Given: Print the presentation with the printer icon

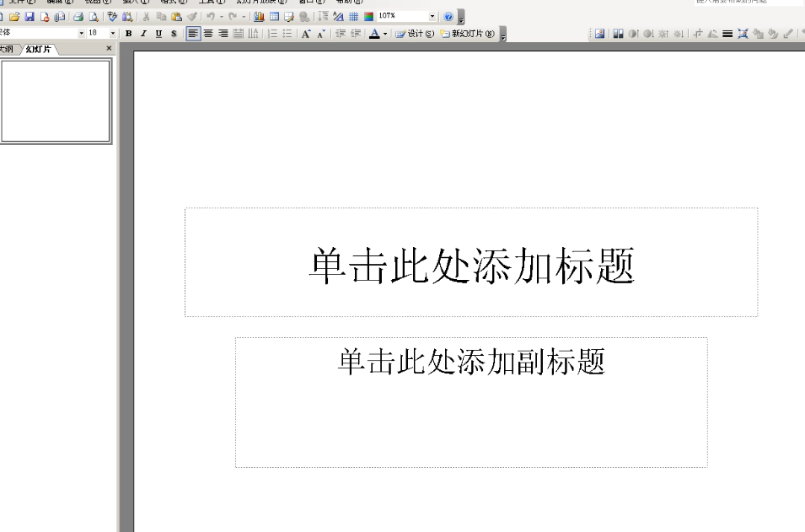Looking at the screenshot, I should click(78, 17).
